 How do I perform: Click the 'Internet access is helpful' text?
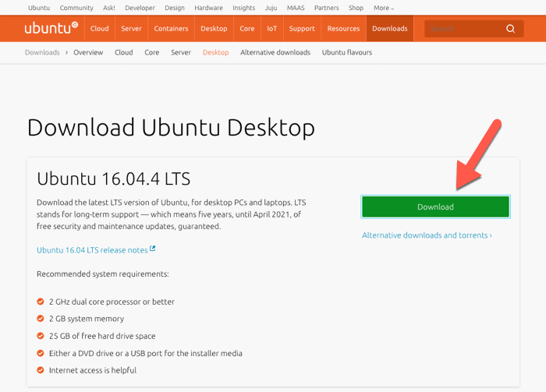pyautogui.click(x=93, y=370)
